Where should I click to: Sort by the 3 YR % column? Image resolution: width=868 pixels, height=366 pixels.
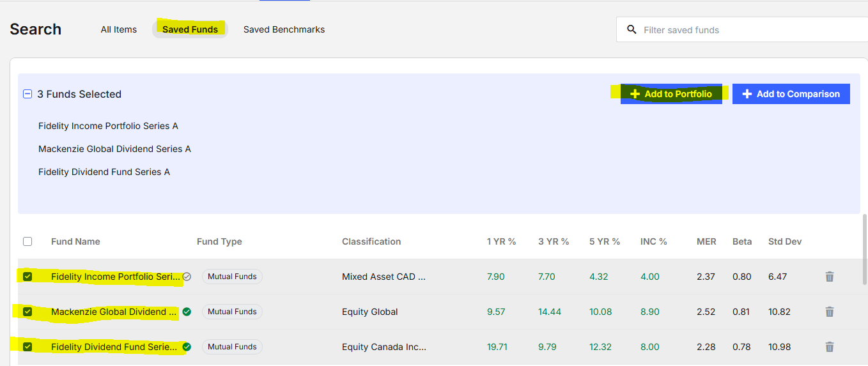pos(554,241)
